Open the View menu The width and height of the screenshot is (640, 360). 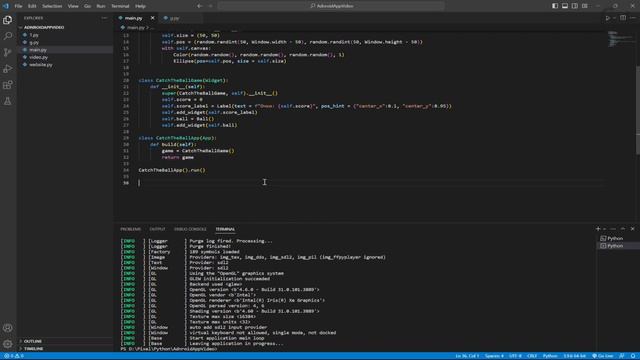73,6
